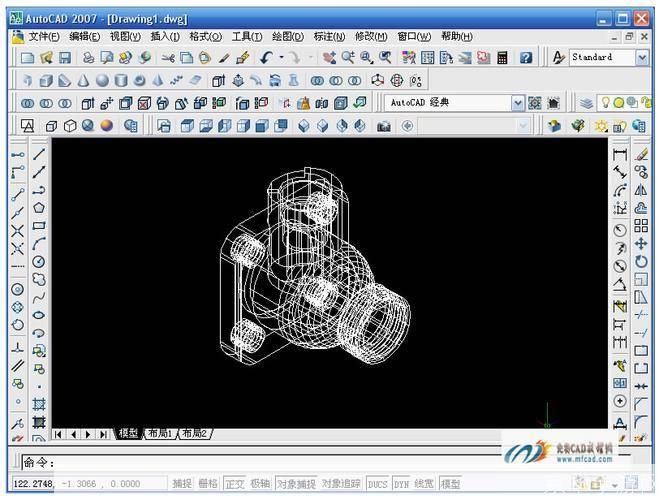Open the 绘图(D) menu

[x=288, y=37]
